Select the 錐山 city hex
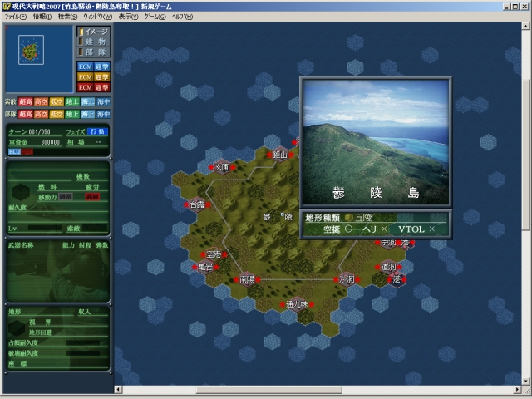The image size is (532, 399). 280,155
